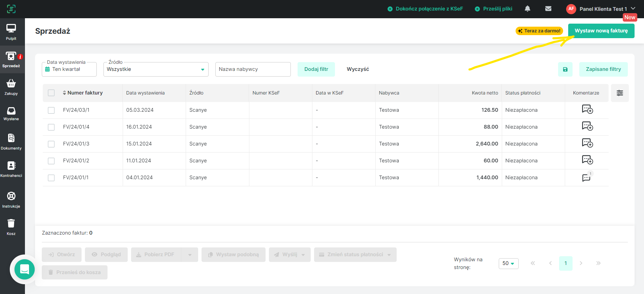Open the Kosz trash section in sidebar

click(11, 227)
